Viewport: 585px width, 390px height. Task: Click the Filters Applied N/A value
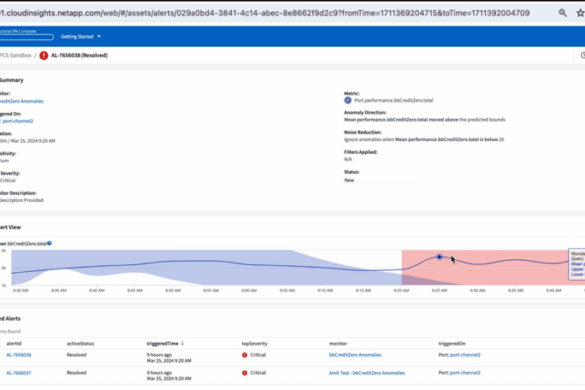point(348,159)
